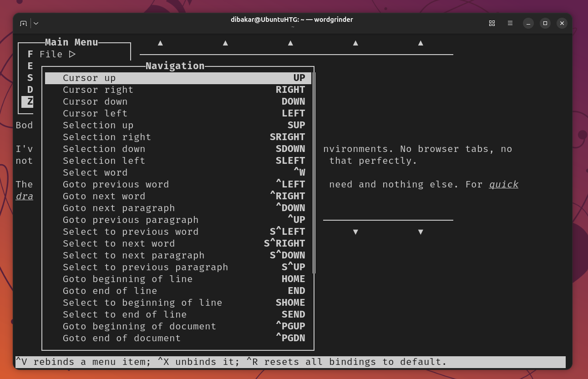Choose Goto beginning of document

[178, 326]
